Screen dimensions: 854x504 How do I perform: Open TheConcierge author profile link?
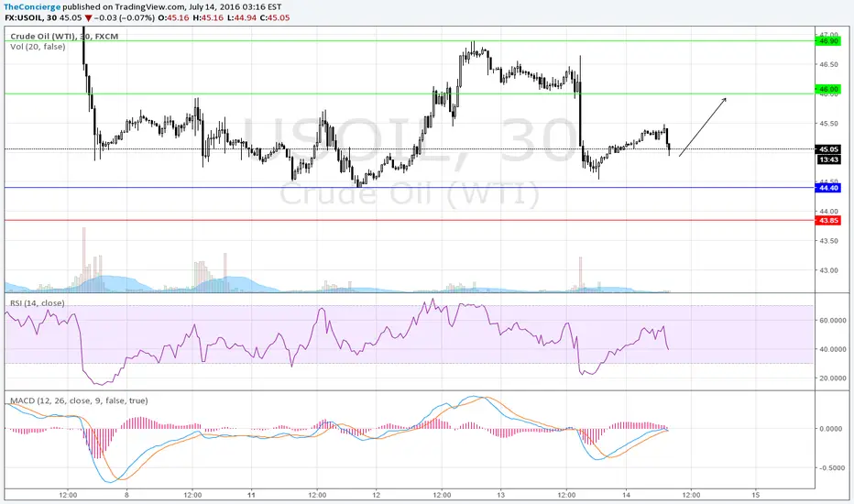[32, 7]
